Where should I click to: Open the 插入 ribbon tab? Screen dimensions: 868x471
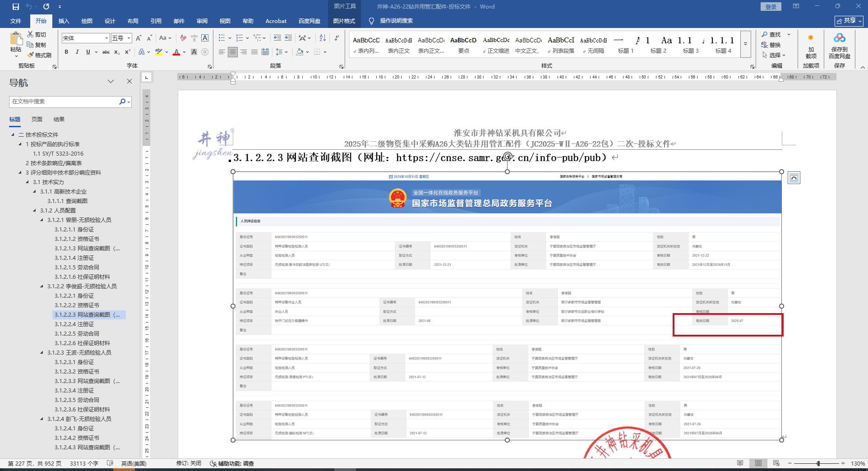point(64,21)
